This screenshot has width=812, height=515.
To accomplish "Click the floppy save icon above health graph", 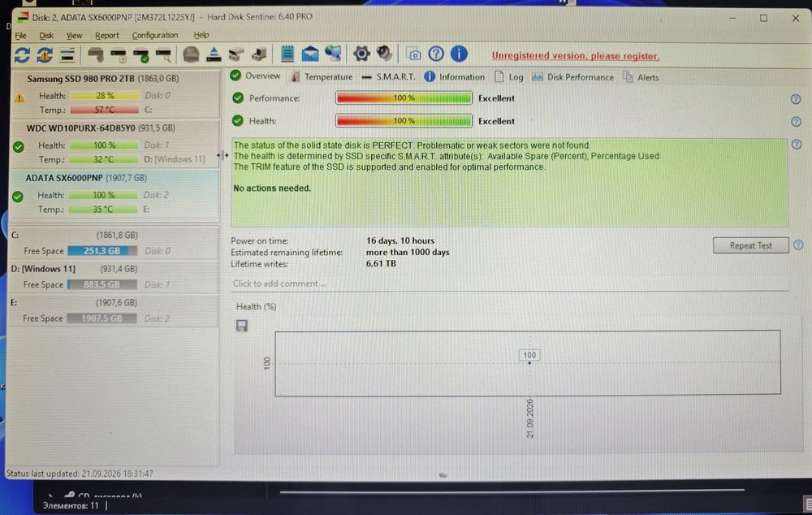I will (x=242, y=326).
